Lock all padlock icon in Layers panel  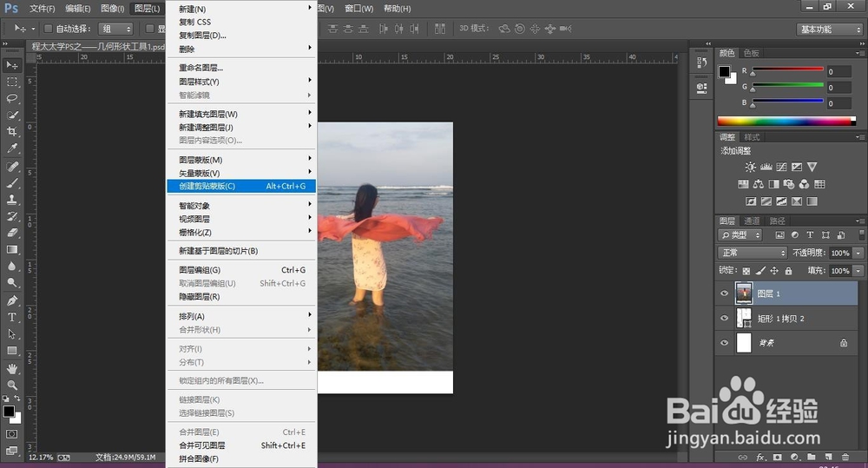(x=788, y=271)
